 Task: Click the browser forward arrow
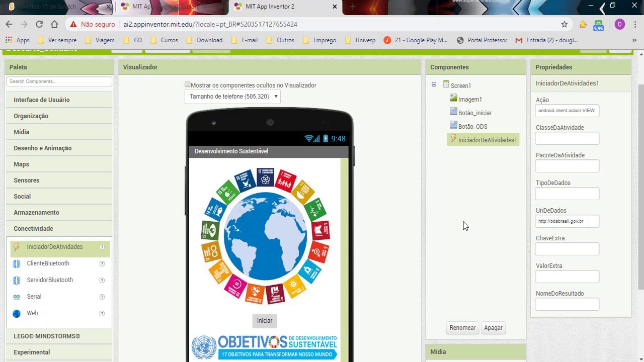pos(24,24)
